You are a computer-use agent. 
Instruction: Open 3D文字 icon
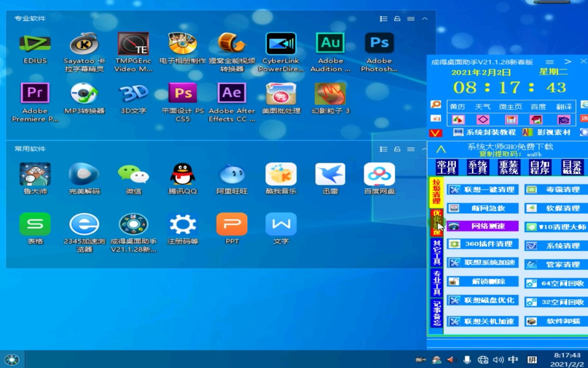tap(133, 94)
